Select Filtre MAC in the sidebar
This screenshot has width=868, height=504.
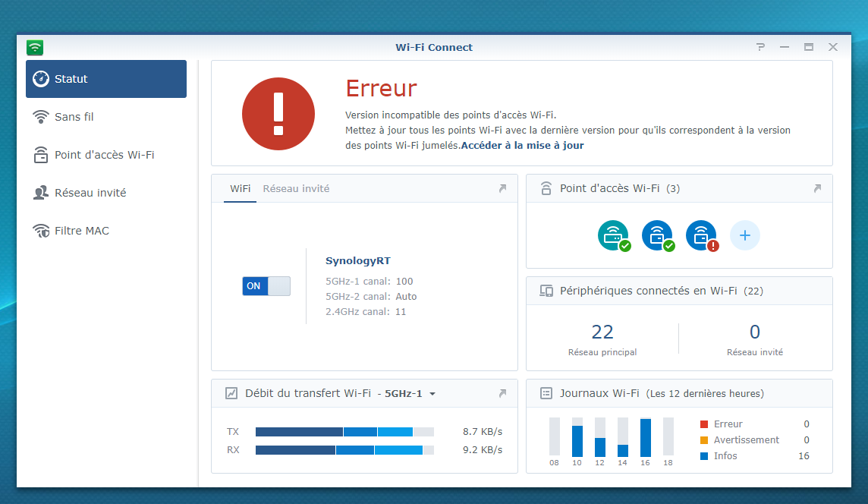click(105, 231)
